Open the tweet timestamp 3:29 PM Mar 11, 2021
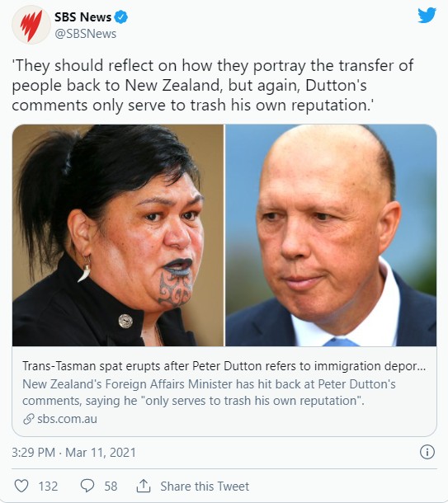Screen dimensions: 448x503 (x=73, y=453)
